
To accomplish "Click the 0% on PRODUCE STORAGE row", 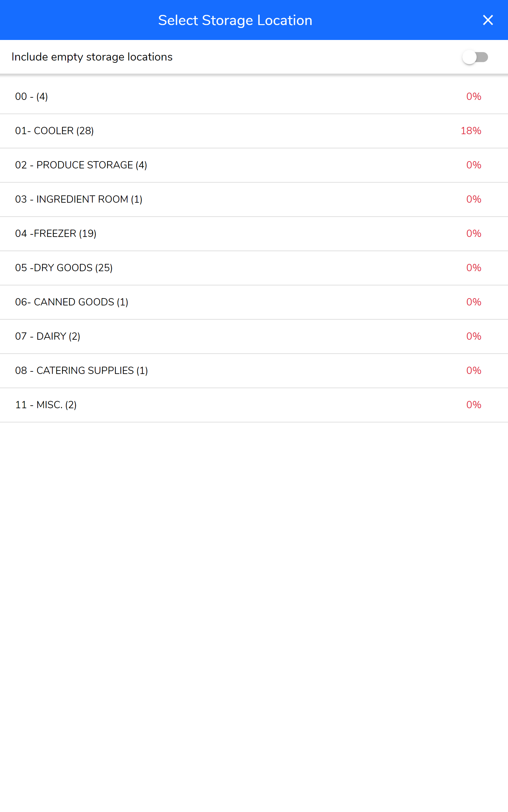I will [x=473, y=165].
